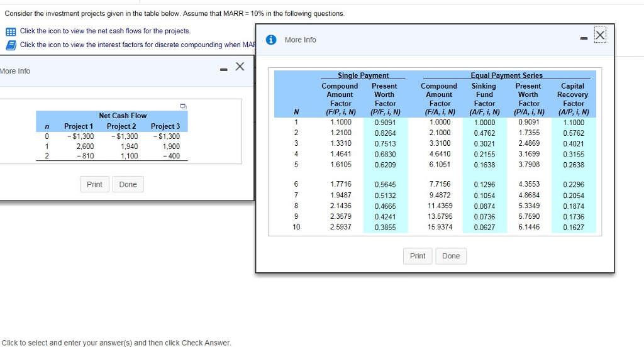Open the interest factors book icon

(x=11, y=45)
